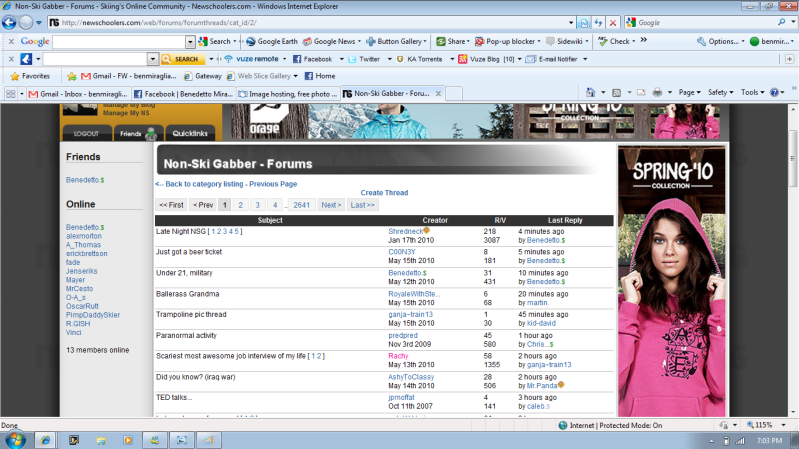
Task: Click the spell Check toolbar button
Action: pos(616,41)
